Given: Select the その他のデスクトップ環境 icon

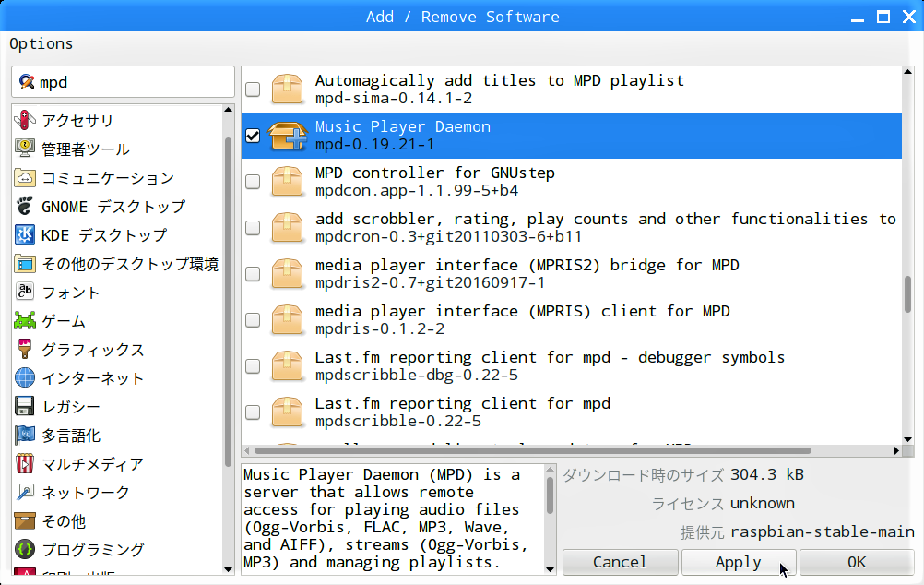Looking at the screenshot, I should [x=25, y=264].
